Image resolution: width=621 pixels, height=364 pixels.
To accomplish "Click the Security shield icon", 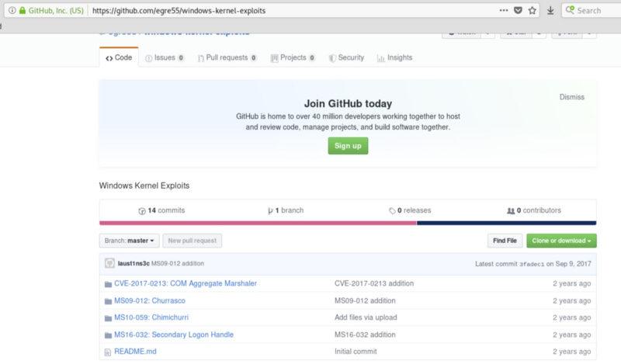I will (x=332, y=58).
